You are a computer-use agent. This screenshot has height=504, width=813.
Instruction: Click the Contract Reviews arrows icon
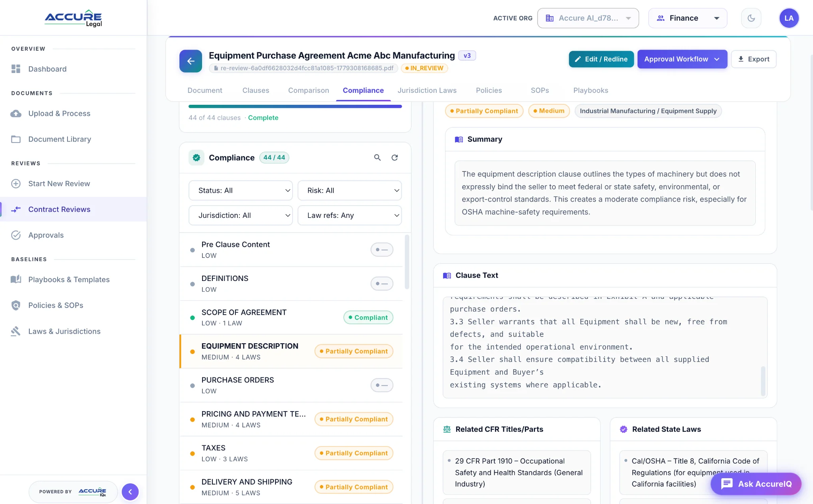pos(16,210)
